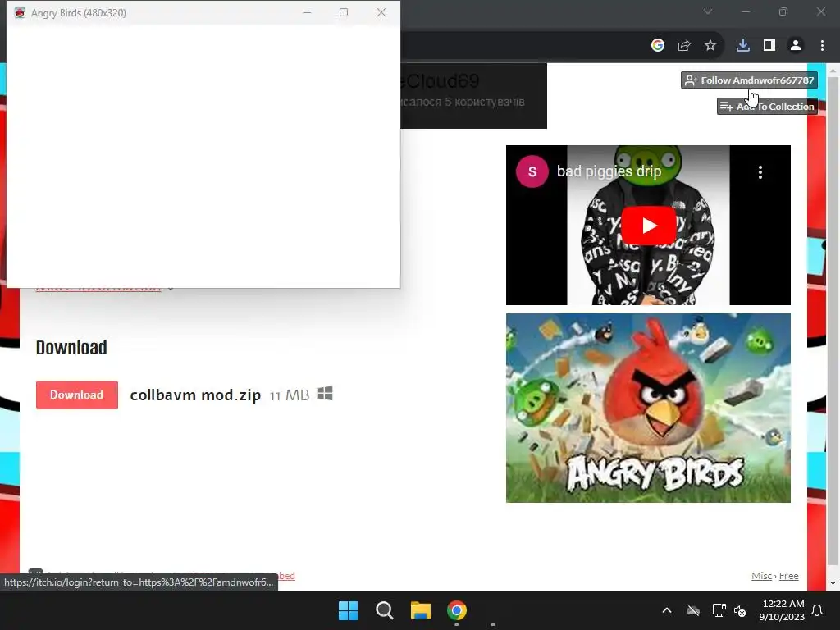Click the page scrollbar down arrow
840x630 pixels.
[833, 583]
